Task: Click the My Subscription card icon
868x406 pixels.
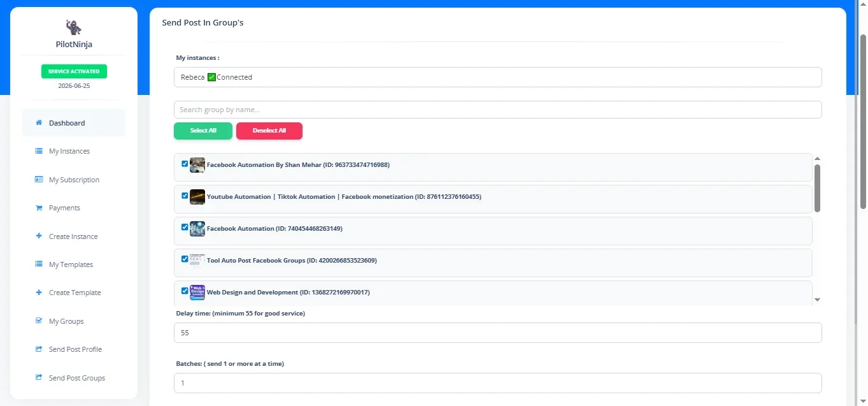Action: [39, 180]
